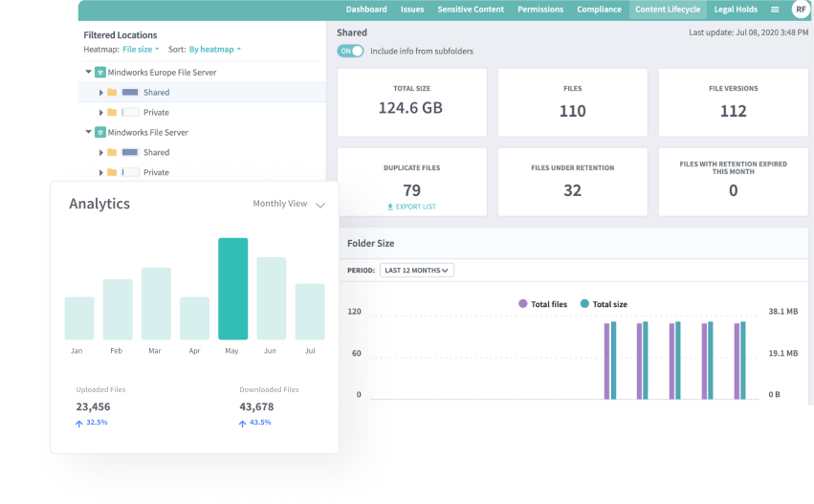
Task: Open the hamburger menu icon
Action: (775, 10)
